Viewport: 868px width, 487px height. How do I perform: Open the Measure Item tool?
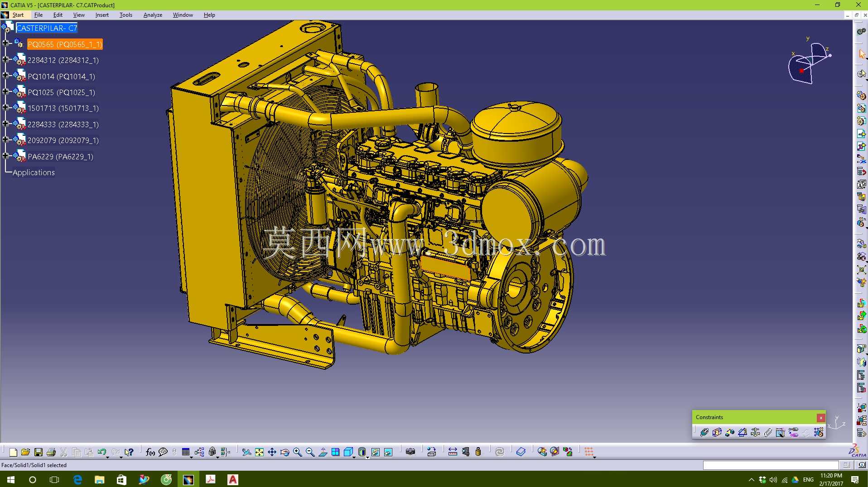465,452
